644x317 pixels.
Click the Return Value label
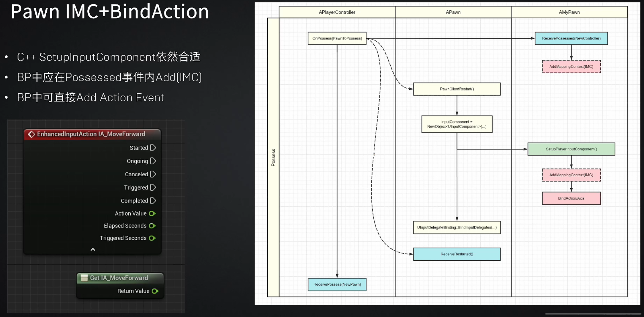pos(133,291)
